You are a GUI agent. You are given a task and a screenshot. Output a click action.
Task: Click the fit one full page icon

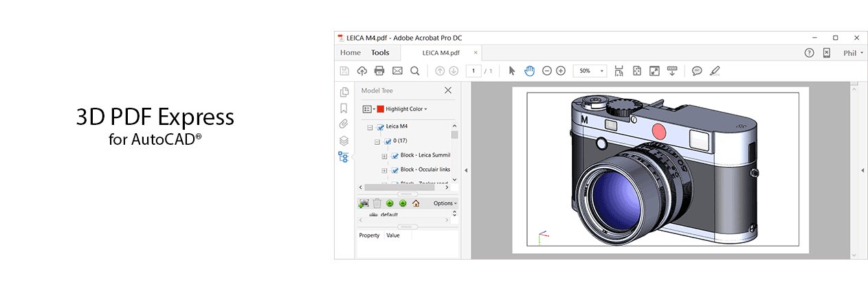[x=637, y=71]
